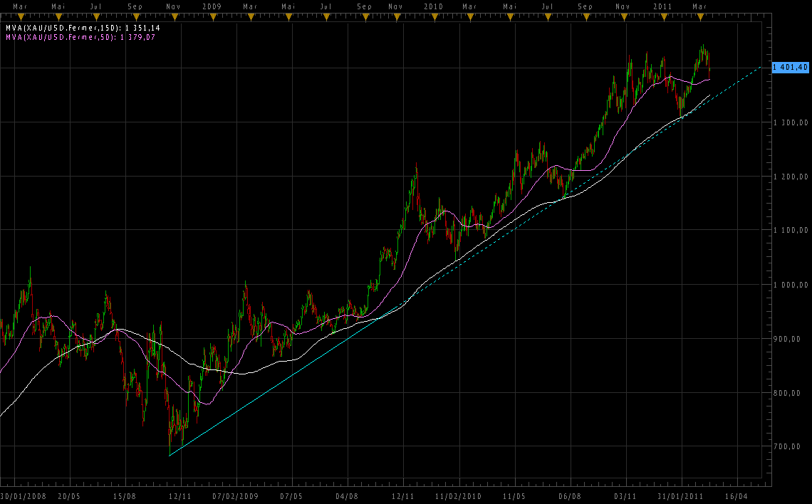Click the 1 000,00 price axis label
This screenshot has width=812, height=504.
click(791, 285)
